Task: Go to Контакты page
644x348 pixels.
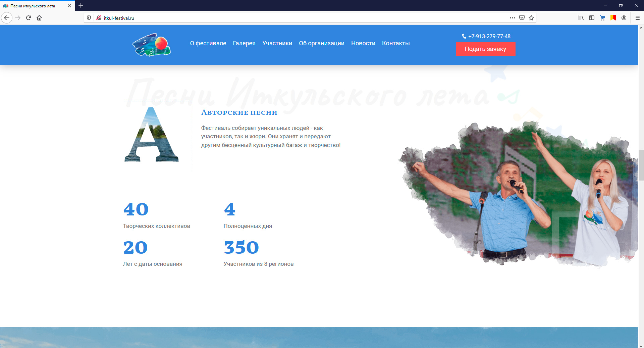Action: 396,43
